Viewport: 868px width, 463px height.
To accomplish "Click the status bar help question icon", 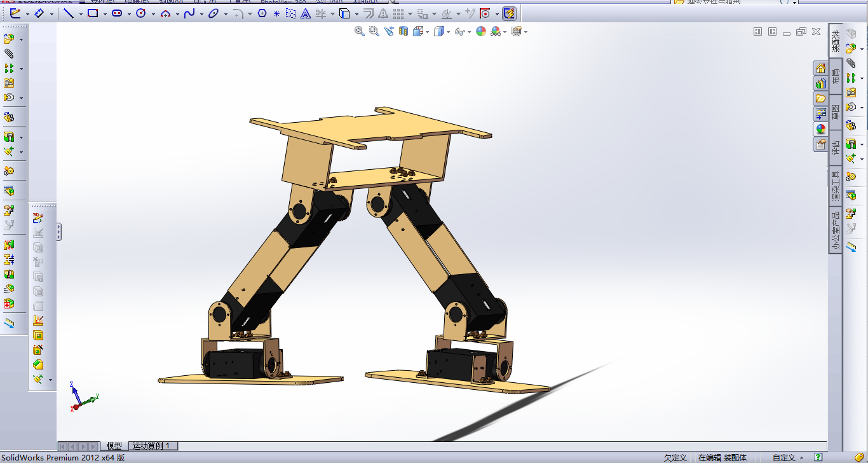I will coord(818,457).
